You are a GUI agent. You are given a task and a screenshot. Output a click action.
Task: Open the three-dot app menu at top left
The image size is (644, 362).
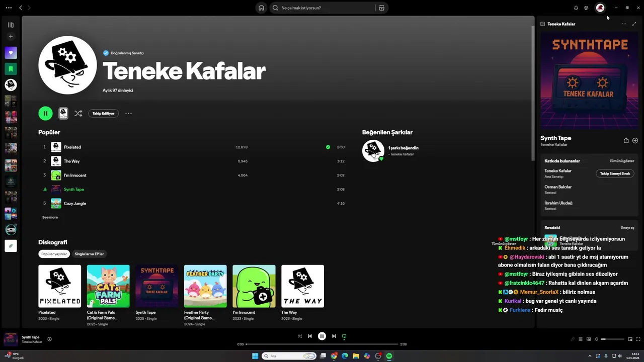tap(9, 8)
